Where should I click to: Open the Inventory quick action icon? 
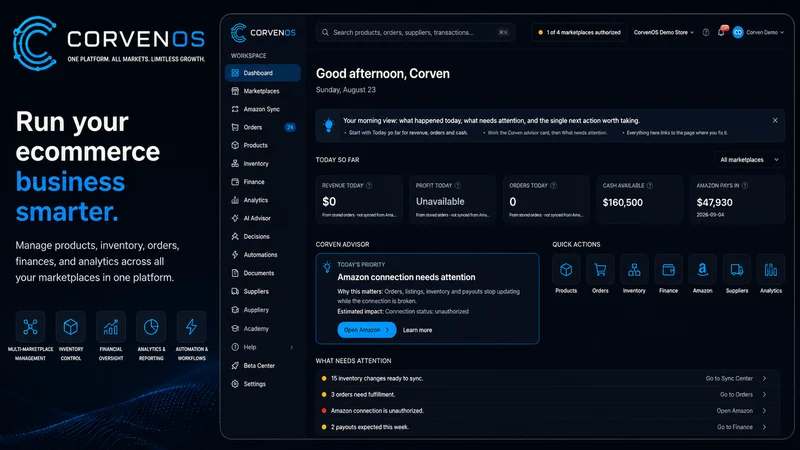[x=634, y=269]
